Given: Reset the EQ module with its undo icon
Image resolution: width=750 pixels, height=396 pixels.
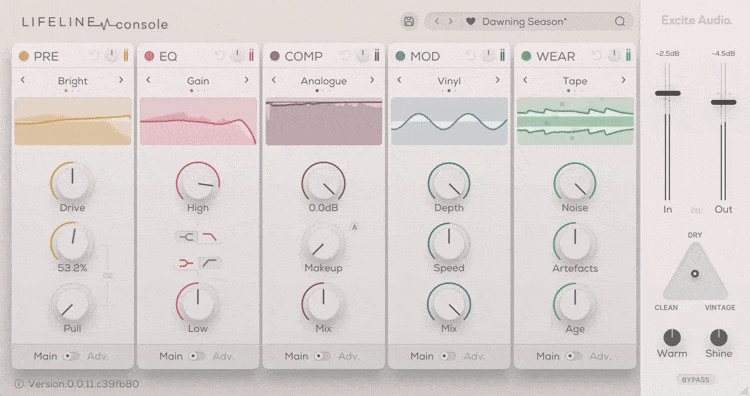Looking at the screenshot, I should 220,56.
